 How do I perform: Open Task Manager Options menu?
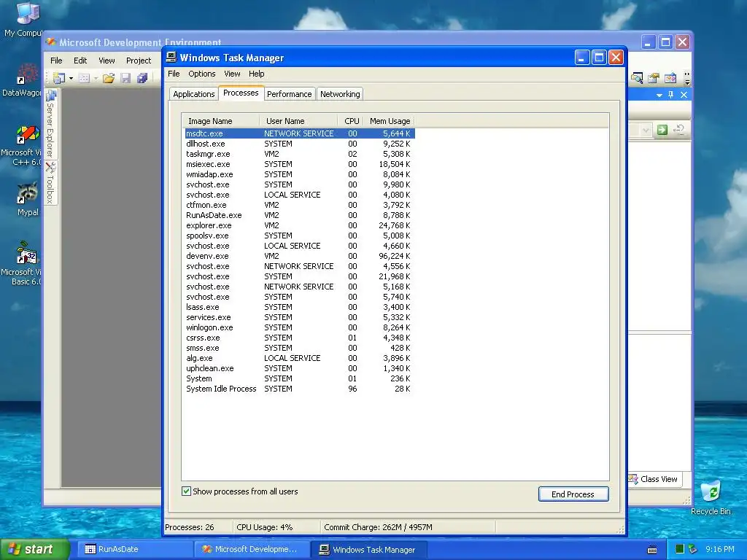click(x=202, y=74)
